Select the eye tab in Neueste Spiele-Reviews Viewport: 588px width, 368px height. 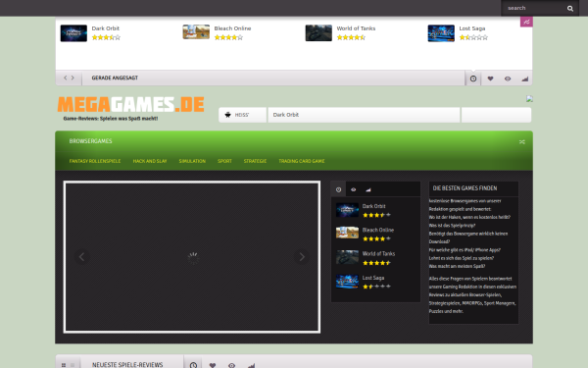[x=231, y=365]
